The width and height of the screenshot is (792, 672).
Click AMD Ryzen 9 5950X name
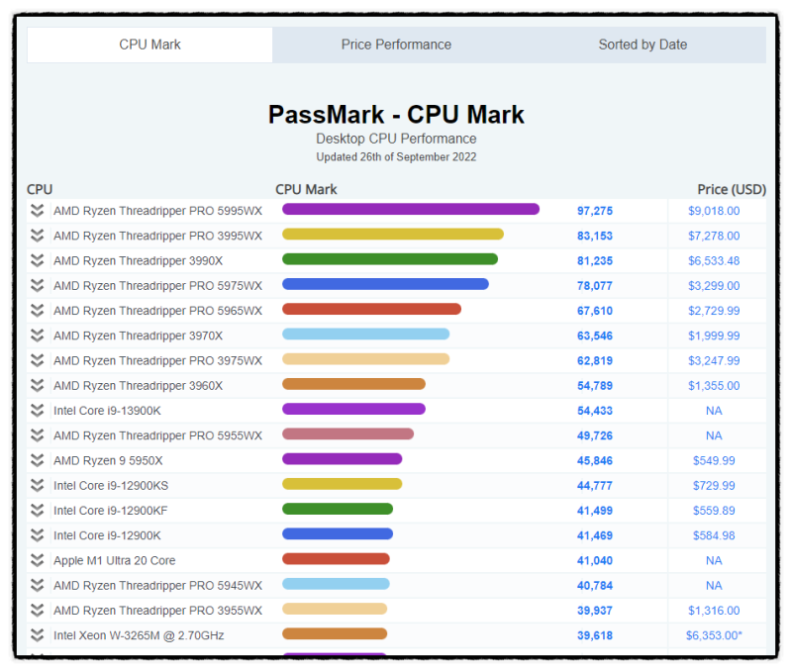[x=108, y=461]
